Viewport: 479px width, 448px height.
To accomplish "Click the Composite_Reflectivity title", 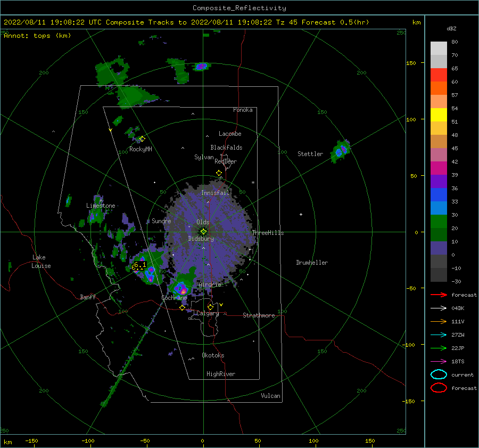I will [x=239, y=8].
